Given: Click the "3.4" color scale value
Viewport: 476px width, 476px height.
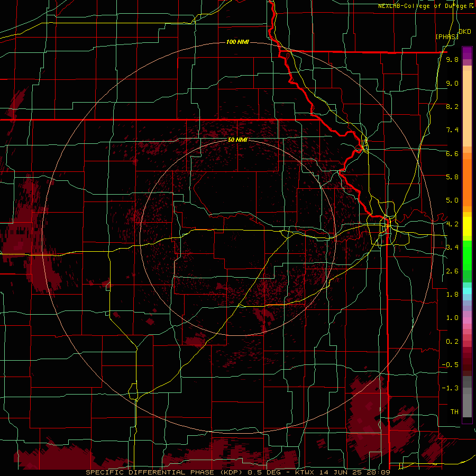Looking at the screenshot, I should 452,248.
